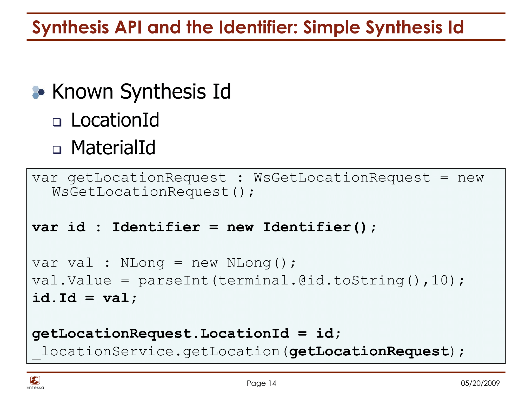
Task: Click the val.Value parseInt code line
Action: [248, 281]
